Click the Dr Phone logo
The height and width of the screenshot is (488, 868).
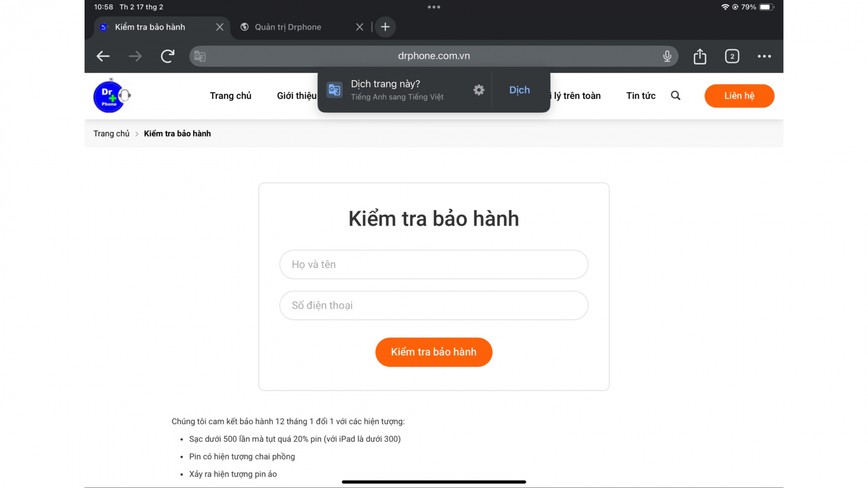coord(111,96)
